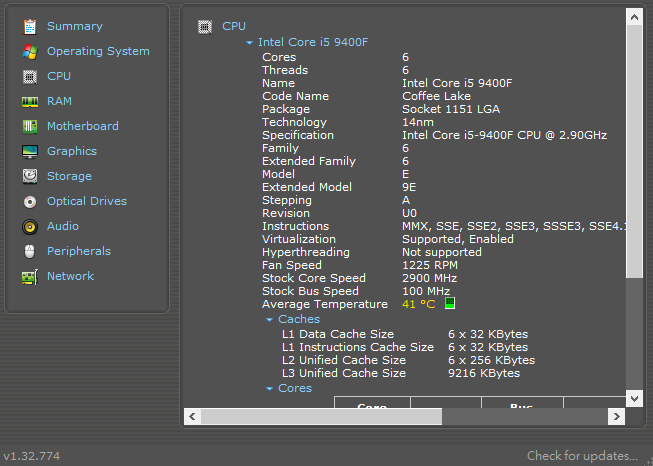Image resolution: width=653 pixels, height=466 pixels.
Task: Click the CPU heading in the main panel
Action: click(234, 26)
